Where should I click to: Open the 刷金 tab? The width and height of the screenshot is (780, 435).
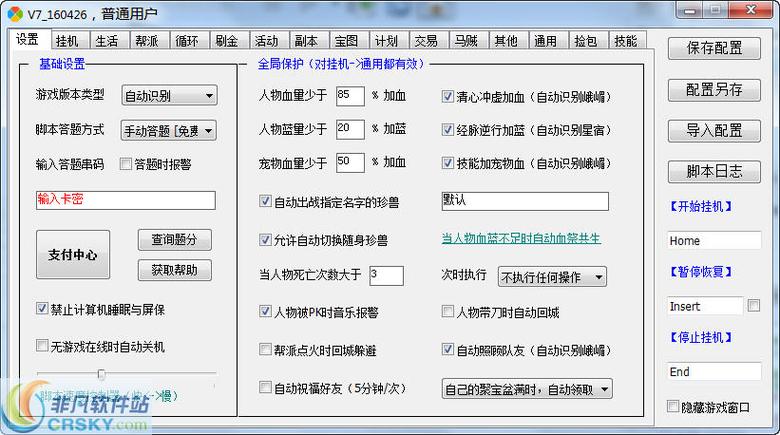coord(230,40)
